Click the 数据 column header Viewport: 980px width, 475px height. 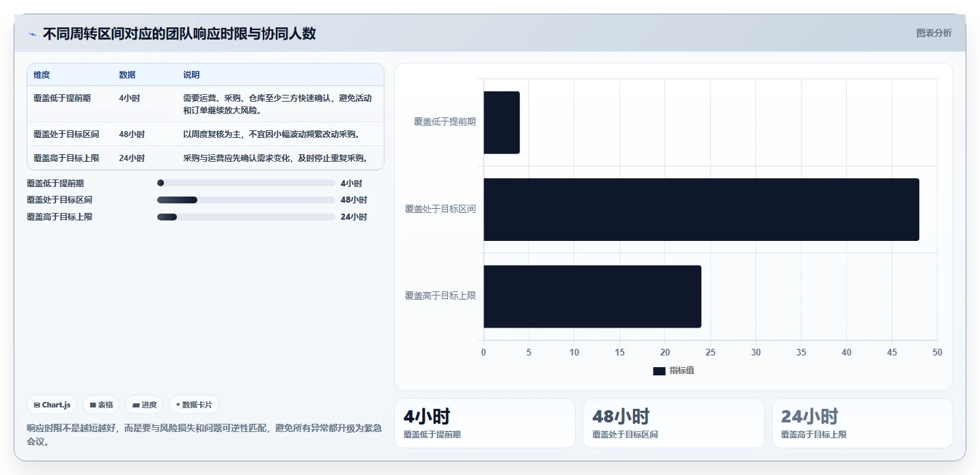pyautogui.click(x=127, y=75)
